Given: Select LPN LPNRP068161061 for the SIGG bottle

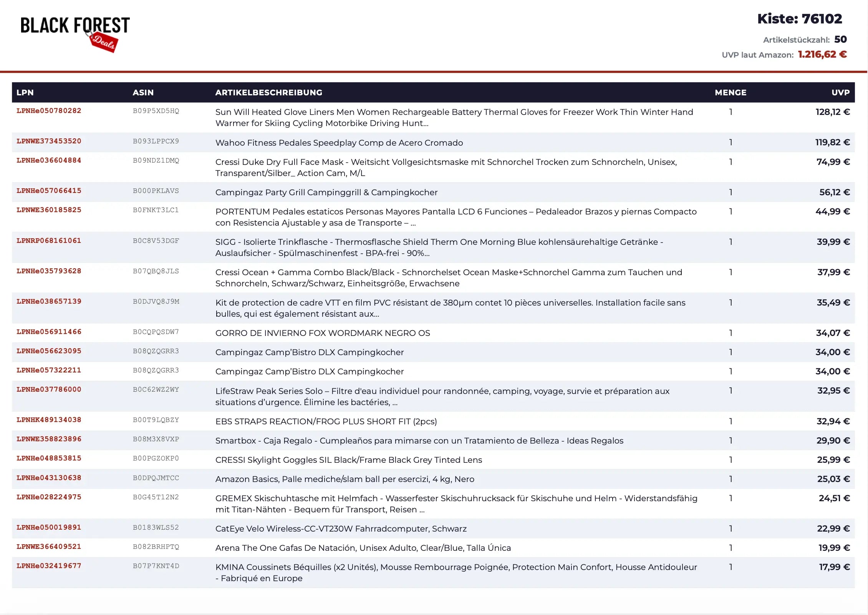Looking at the screenshot, I should [49, 241].
